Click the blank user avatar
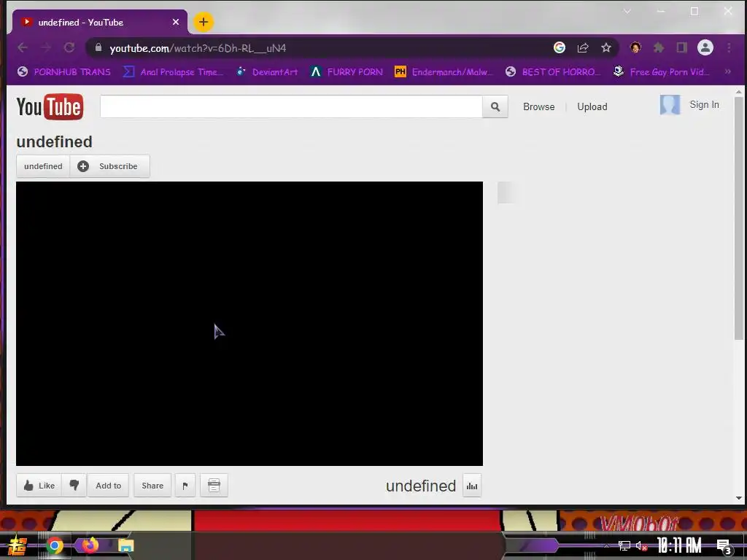Screen dimensions: 747x560 click(x=670, y=105)
